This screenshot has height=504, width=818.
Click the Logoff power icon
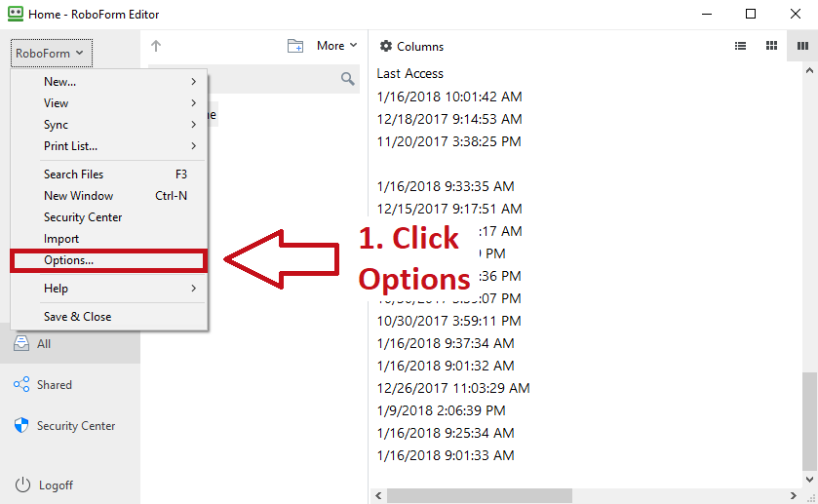tap(21, 485)
